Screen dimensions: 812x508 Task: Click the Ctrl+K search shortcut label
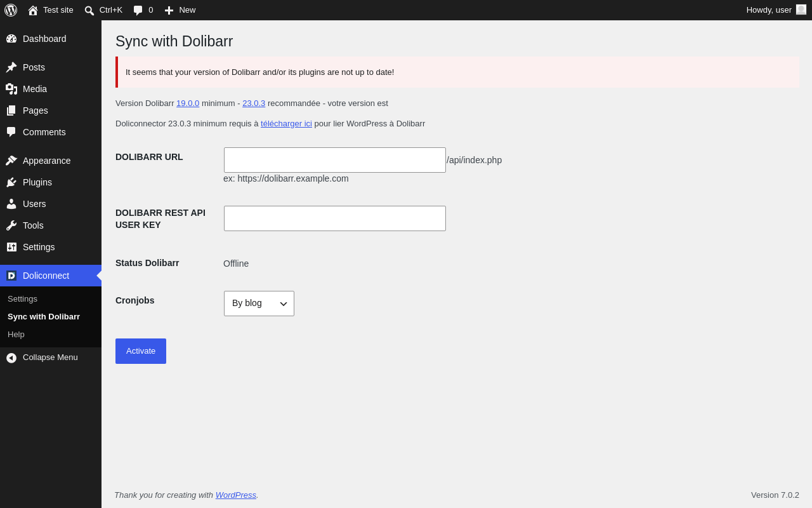(111, 10)
